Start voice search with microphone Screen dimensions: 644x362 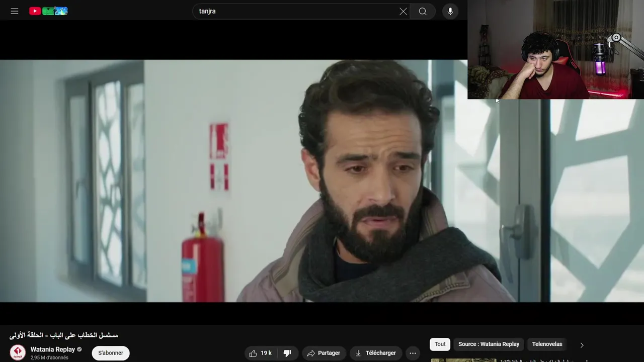point(450,11)
